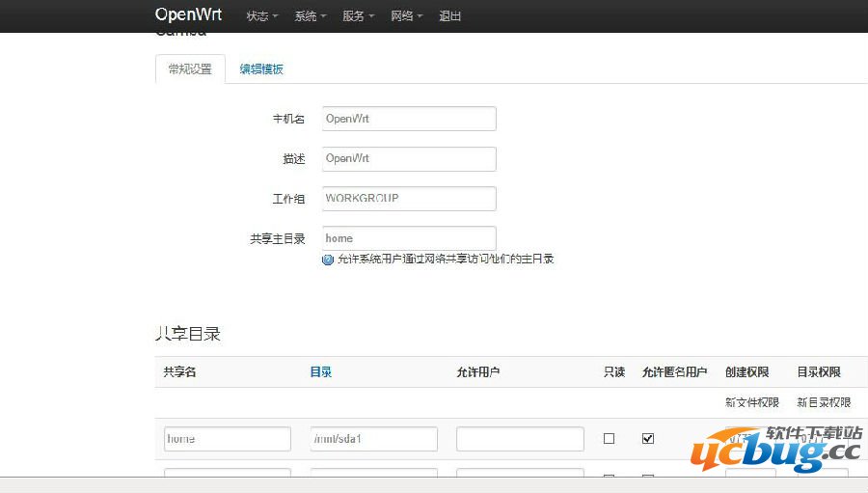Expand the 系统 dropdown menu

pyautogui.click(x=310, y=16)
